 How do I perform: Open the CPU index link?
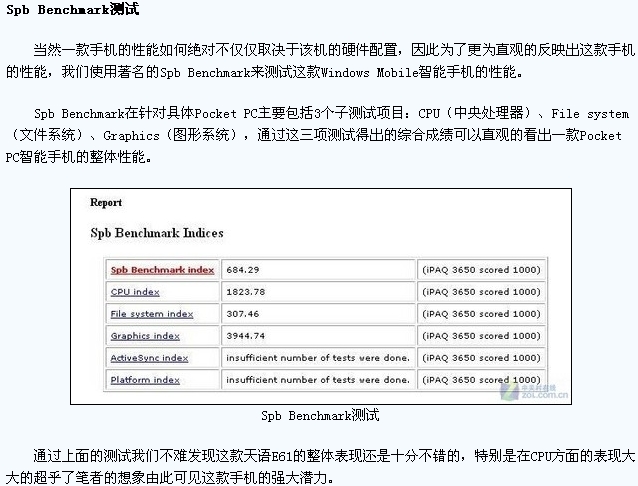[135, 292]
